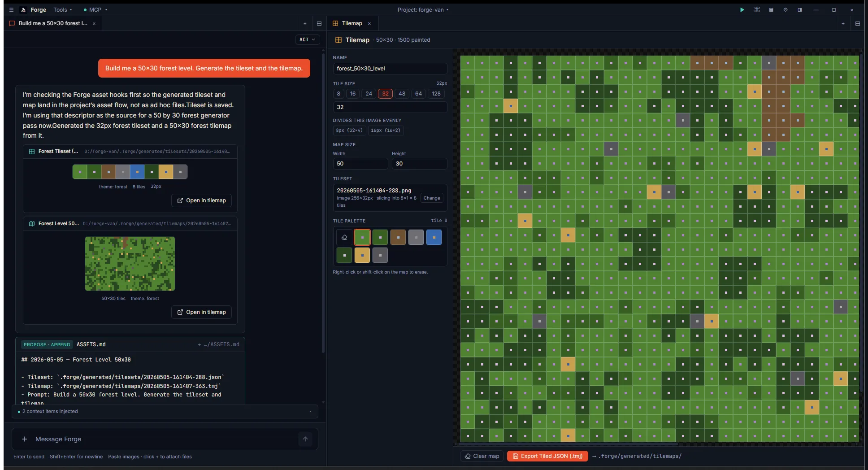Image resolution: width=868 pixels, height=470 pixels.
Task: Click the Tilemap grid icon in panel header
Action: [x=339, y=40]
